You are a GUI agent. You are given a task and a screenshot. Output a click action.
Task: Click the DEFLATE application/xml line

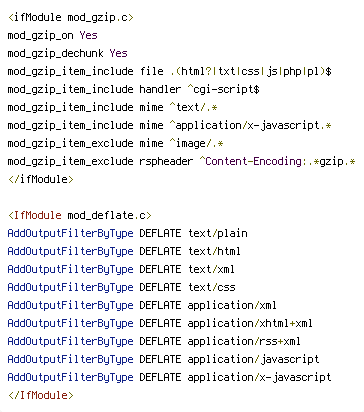tap(142, 305)
